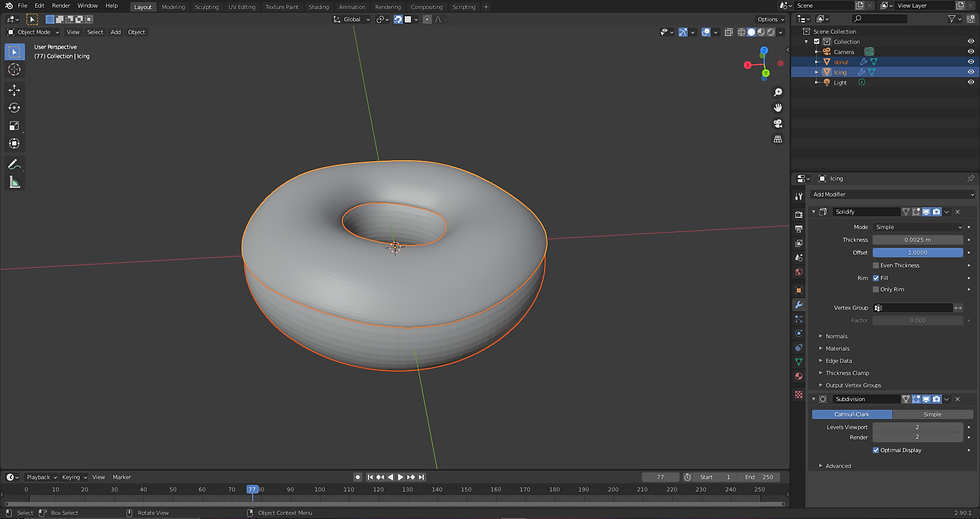Viewport: 980px width, 519px height.
Task: Open the View Layer properties tab
Action: tap(798, 243)
